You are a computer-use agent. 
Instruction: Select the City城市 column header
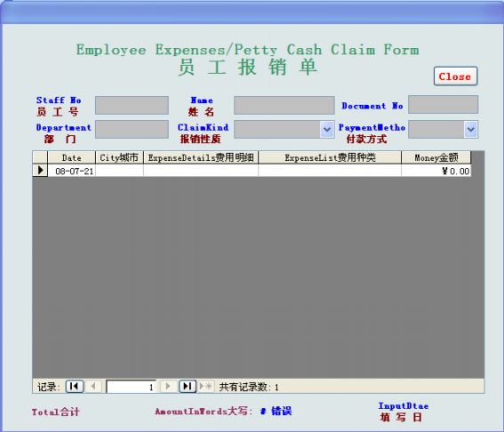coord(119,157)
